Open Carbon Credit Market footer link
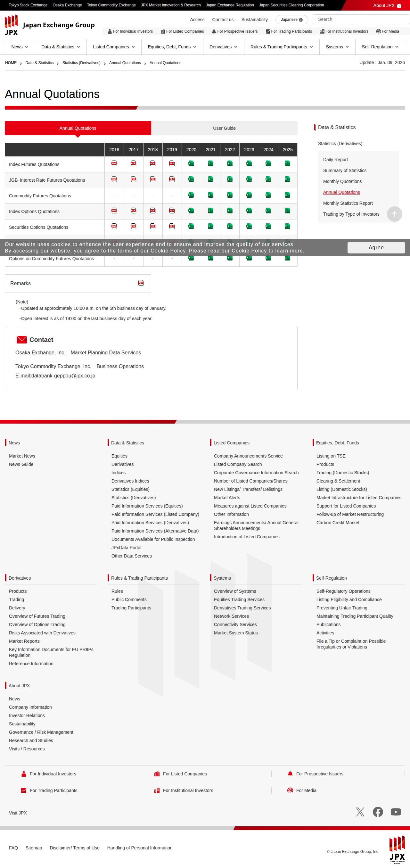The width and height of the screenshot is (410, 868). pyautogui.click(x=338, y=523)
